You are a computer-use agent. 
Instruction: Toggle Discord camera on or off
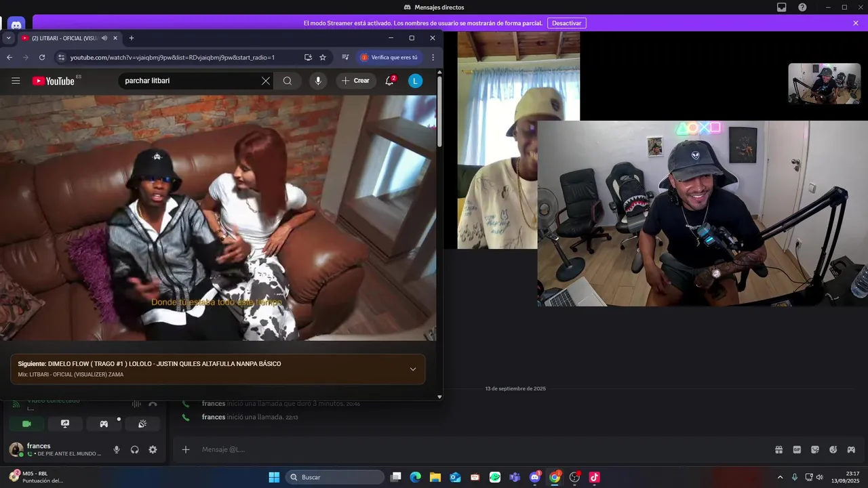[x=26, y=424]
